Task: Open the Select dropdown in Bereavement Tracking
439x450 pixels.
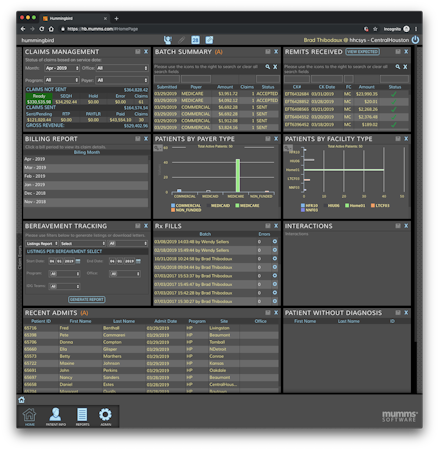Action: pos(83,244)
